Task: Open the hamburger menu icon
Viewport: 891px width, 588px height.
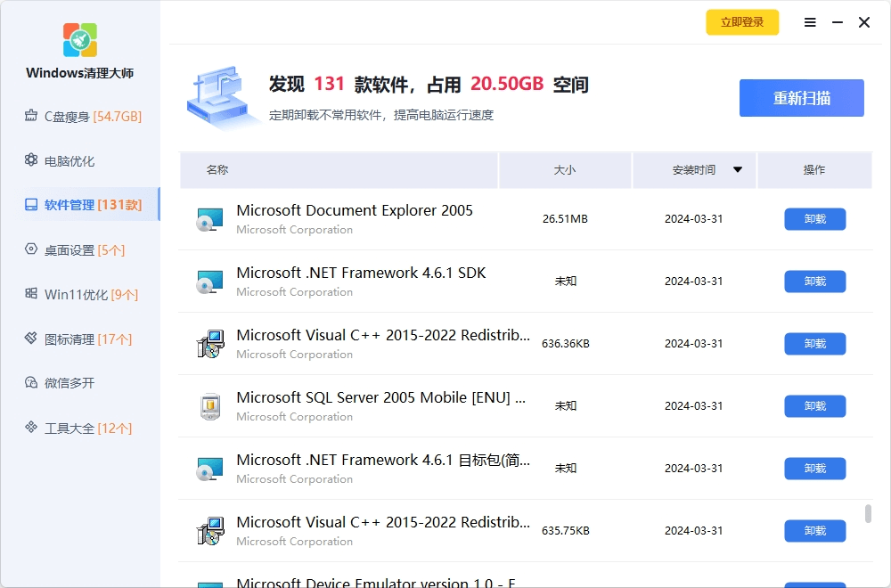Action: tap(810, 23)
